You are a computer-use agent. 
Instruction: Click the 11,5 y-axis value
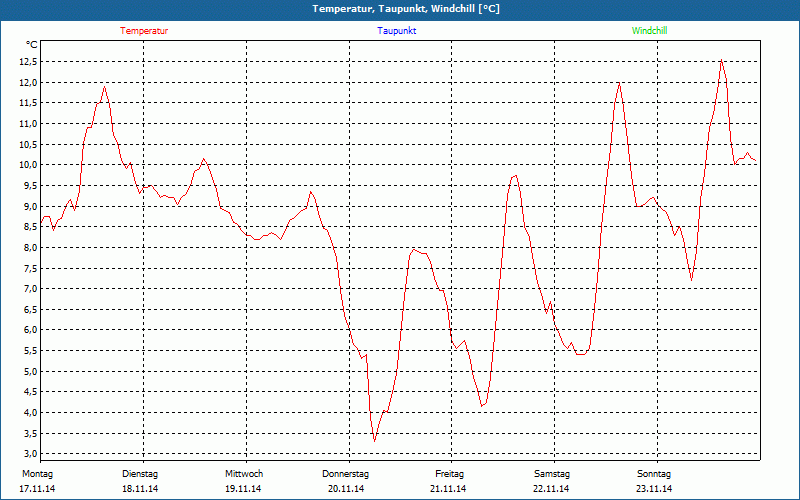(29, 103)
